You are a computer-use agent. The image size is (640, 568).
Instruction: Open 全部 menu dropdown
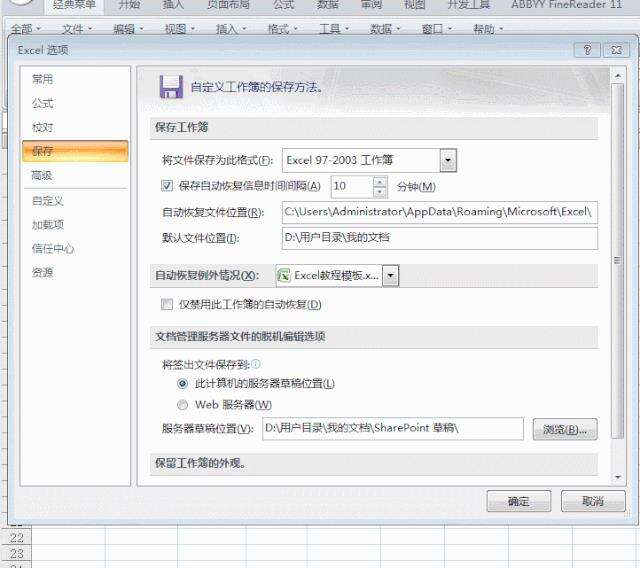[25, 29]
